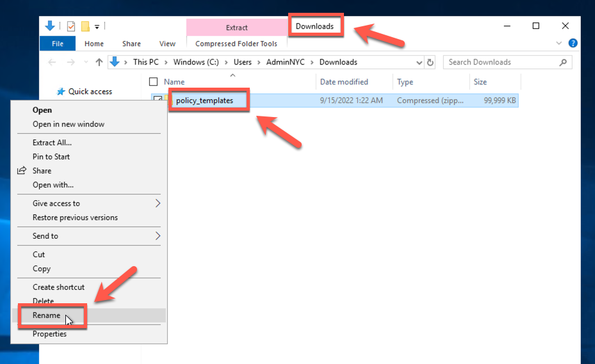Click inside the Search Downloads field
Screen dimensions: 595x364
(500, 62)
